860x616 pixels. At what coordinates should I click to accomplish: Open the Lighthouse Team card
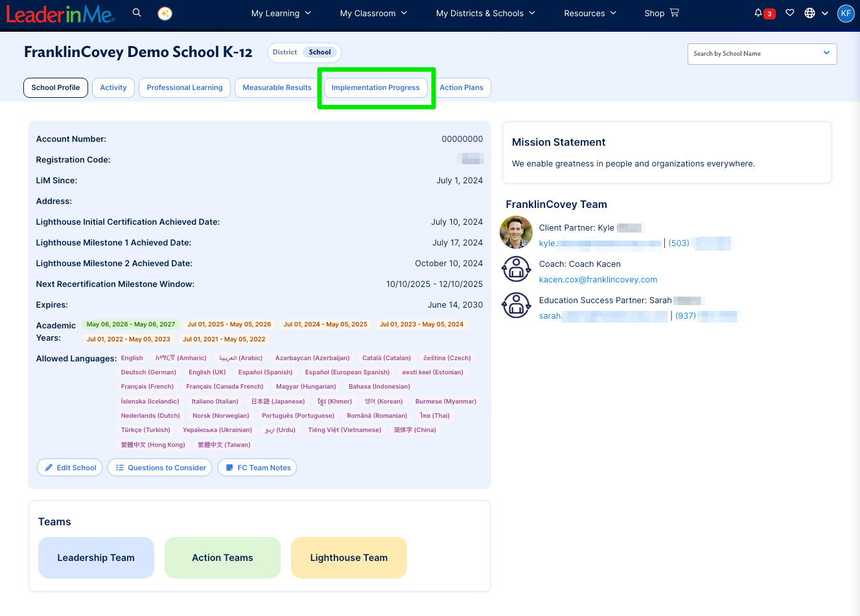tap(349, 558)
